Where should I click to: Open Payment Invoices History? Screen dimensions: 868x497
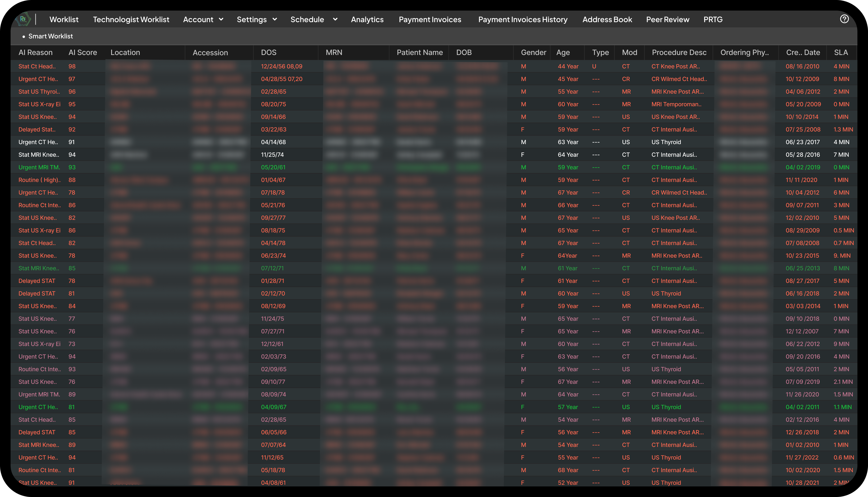click(523, 20)
